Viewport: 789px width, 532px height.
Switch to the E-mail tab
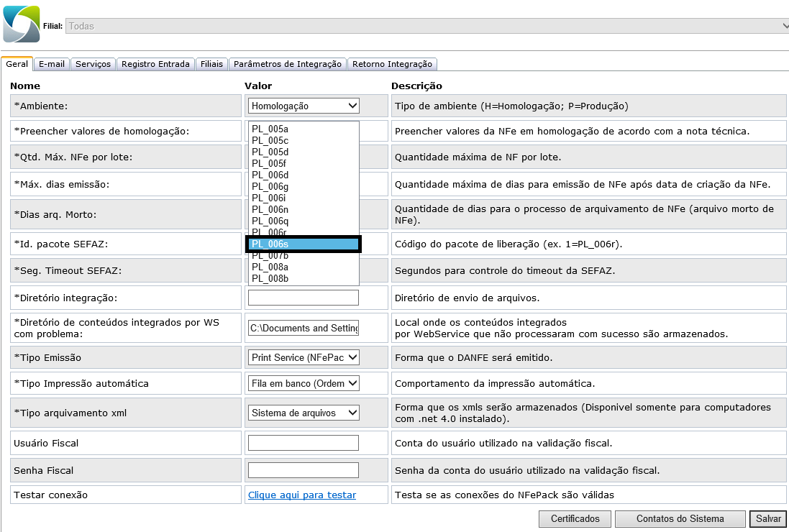[x=52, y=64]
